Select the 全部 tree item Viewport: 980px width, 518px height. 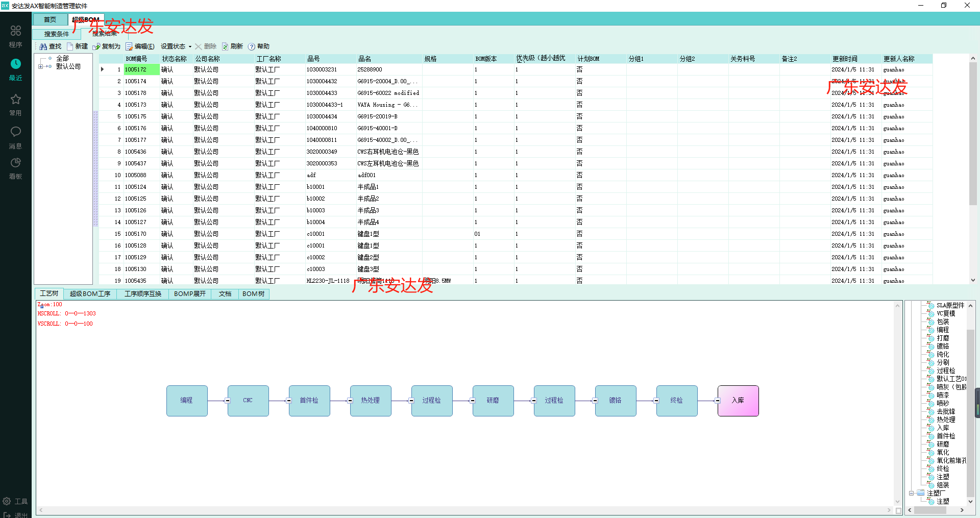[62, 59]
